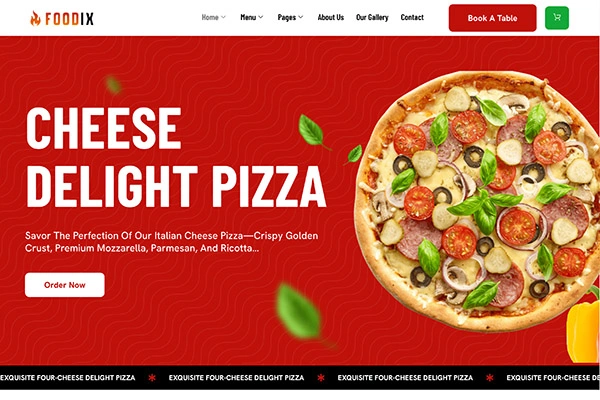Open the About Us page
The image size is (600, 400).
click(x=331, y=17)
